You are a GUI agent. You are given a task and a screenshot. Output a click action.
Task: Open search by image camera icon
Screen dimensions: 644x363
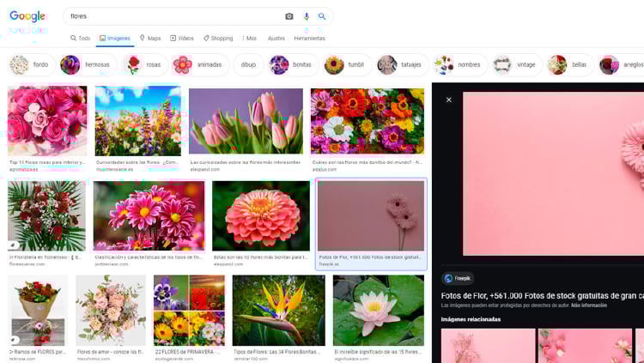pos(289,16)
